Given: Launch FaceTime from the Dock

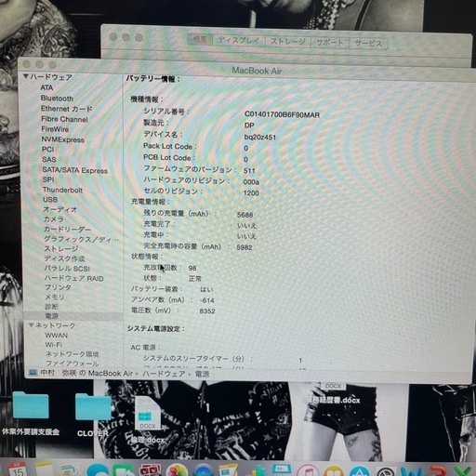Looking at the screenshot, I should click(x=124, y=469).
